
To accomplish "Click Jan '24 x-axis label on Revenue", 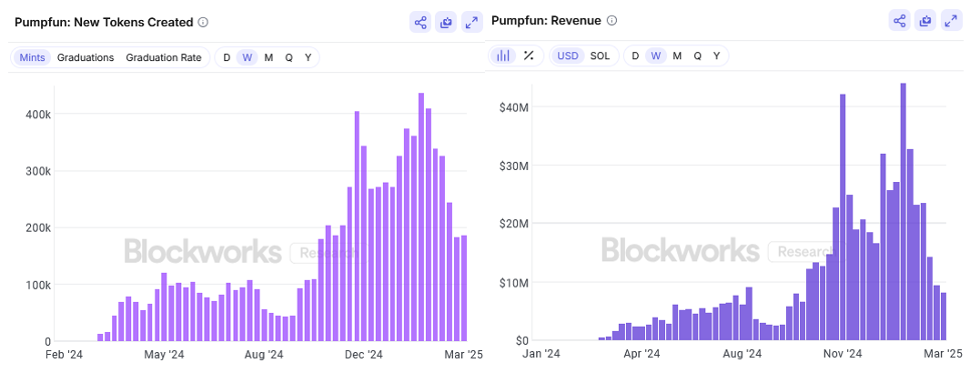I will pyautogui.click(x=541, y=354).
